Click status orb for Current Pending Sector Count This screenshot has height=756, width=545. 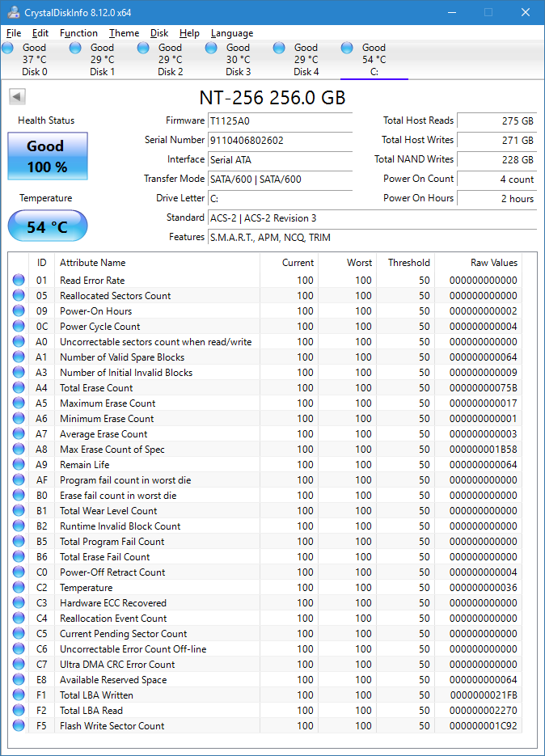19,634
